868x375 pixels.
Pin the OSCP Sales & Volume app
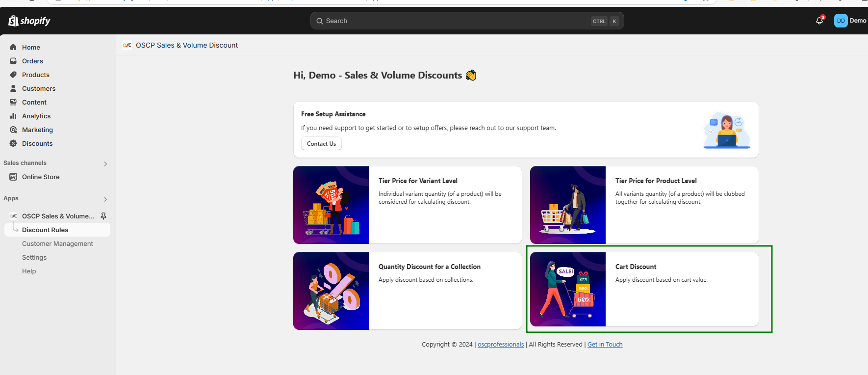tap(103, 216)
